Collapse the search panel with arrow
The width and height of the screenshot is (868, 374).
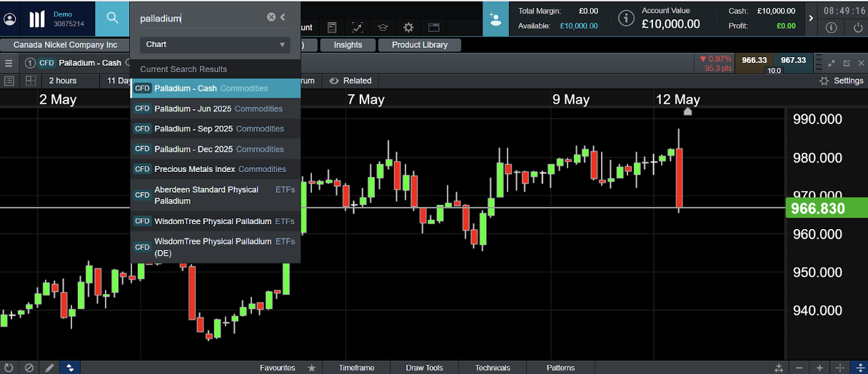[283, 17]
